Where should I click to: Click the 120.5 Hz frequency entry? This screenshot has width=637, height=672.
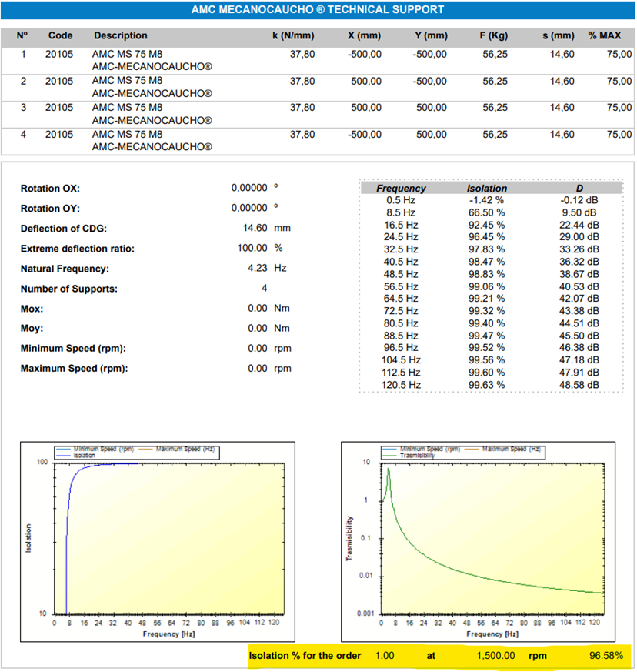[x=401, y=385]
